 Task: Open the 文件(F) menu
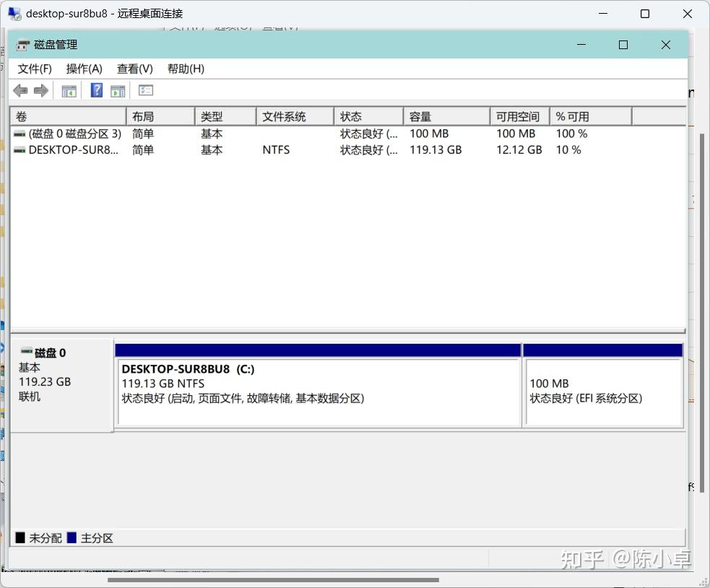click(34, 69)
